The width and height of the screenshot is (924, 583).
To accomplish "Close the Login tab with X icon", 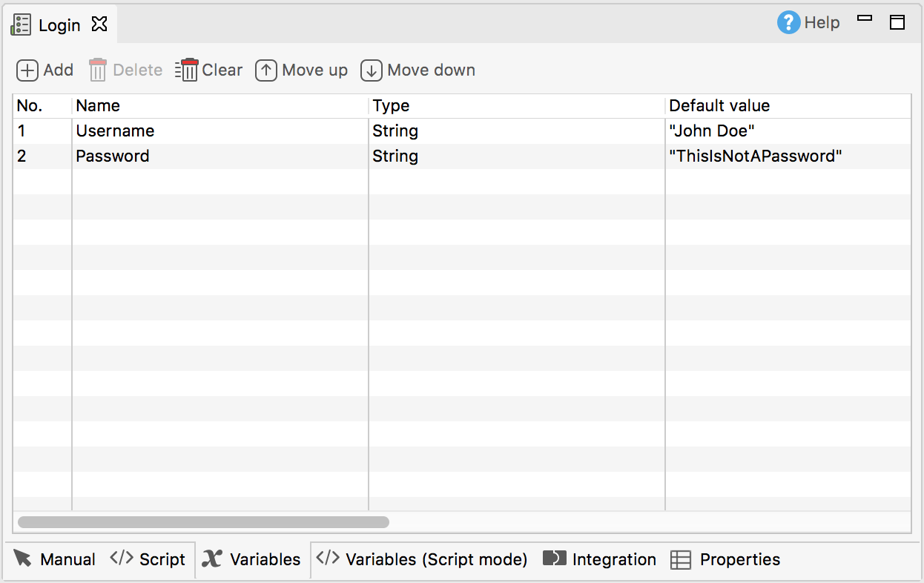I will (99, 24).
